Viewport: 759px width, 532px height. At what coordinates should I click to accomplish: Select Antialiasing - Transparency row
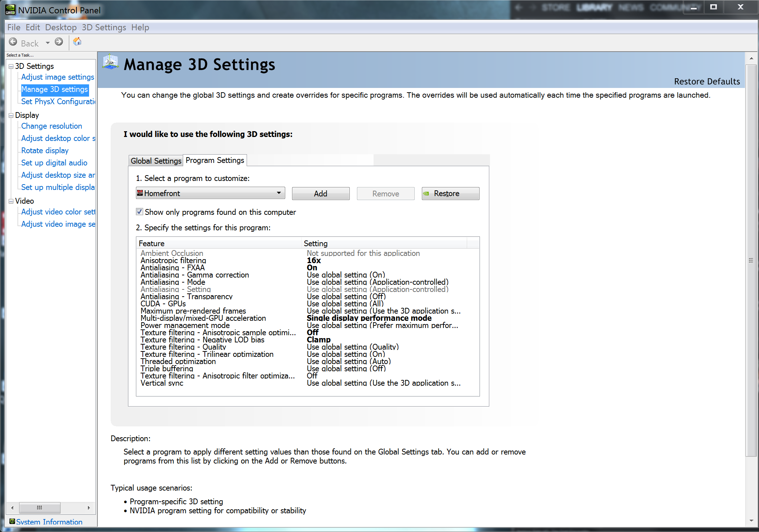point(308,296)
